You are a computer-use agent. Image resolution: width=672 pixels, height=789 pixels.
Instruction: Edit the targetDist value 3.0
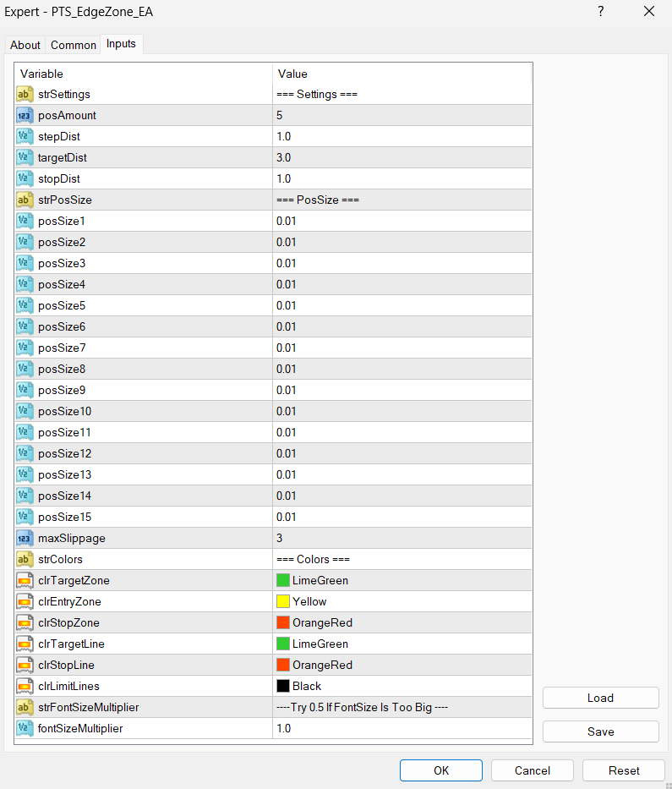tap(402, 157)
